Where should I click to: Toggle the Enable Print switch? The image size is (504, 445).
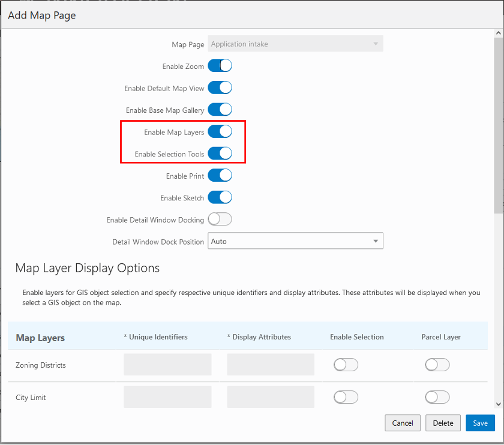point(220,176)
